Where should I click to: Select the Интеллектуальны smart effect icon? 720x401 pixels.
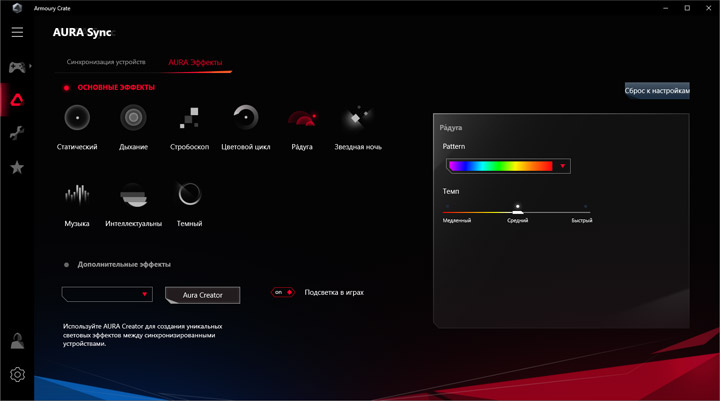(x=133, y=194)
